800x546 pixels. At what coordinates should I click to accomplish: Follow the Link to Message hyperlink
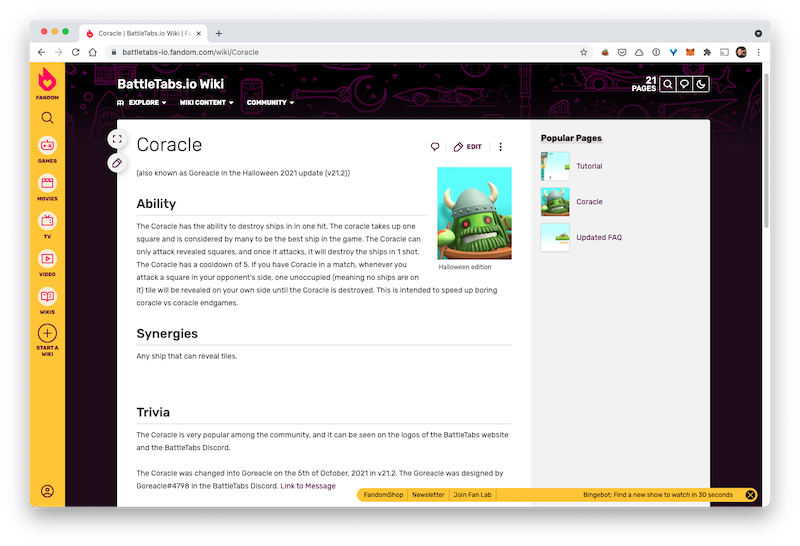click(308, 486)
